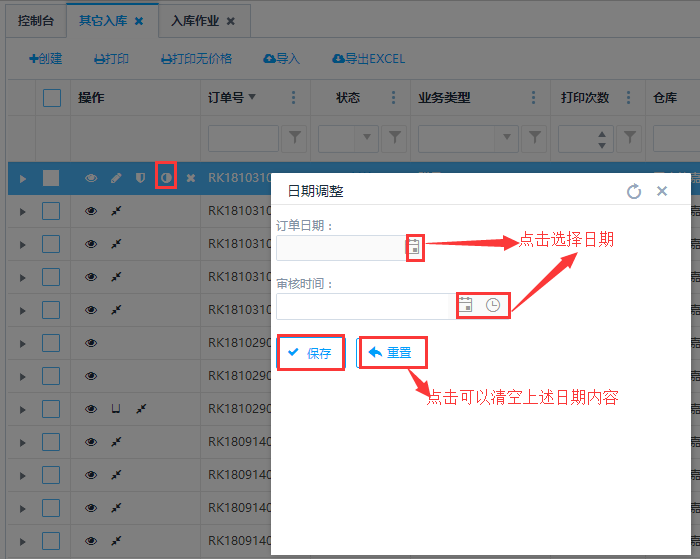Tick the select-all checkbox in table header

[52, 98]
